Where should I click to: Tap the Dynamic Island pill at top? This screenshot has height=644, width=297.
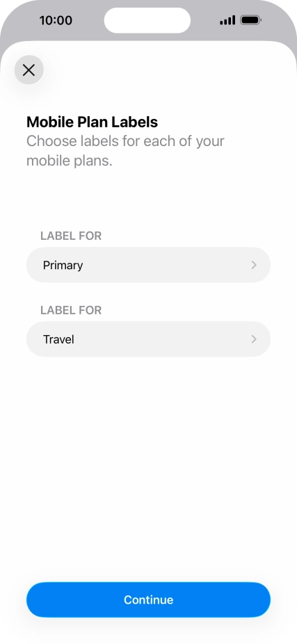[147, 20]
